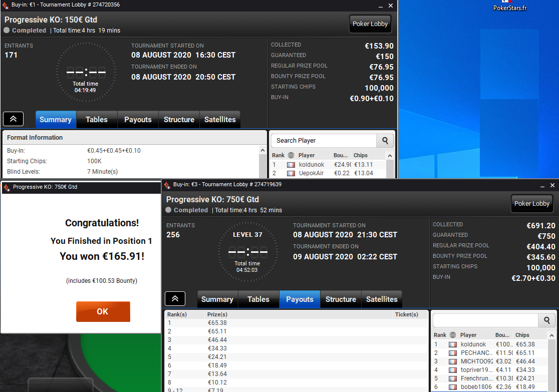Select Payouts tab in 750€ Gtd window
The width and height of the screenshot is (559, 392).
(300, 299)
